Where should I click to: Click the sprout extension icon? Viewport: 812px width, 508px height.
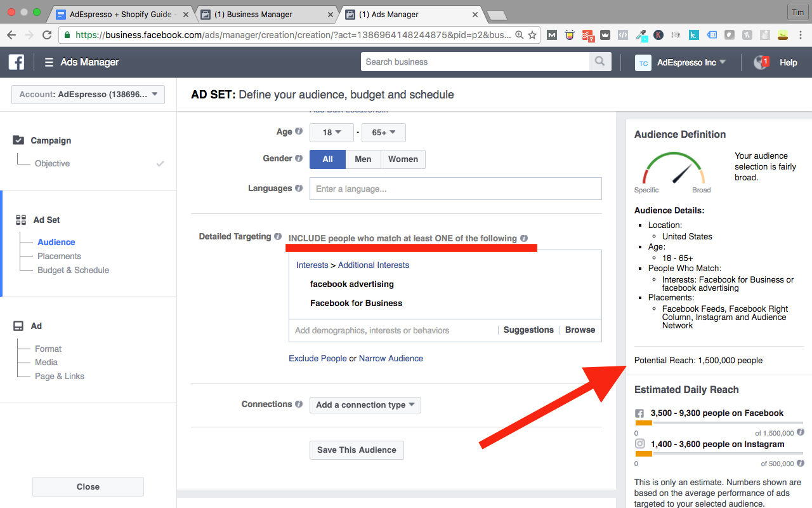pyautogui.click(x=783, y=36)
